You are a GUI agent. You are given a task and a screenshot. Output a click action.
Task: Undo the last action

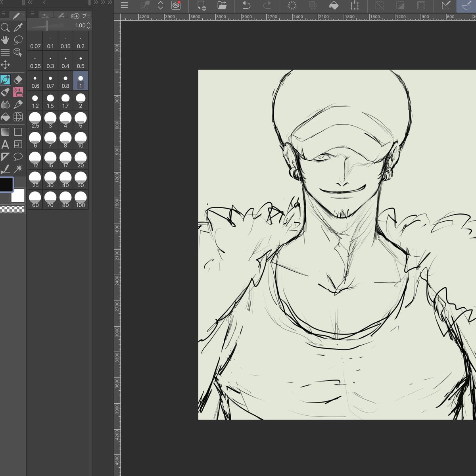pyautogui.click(x=246, y=6)
